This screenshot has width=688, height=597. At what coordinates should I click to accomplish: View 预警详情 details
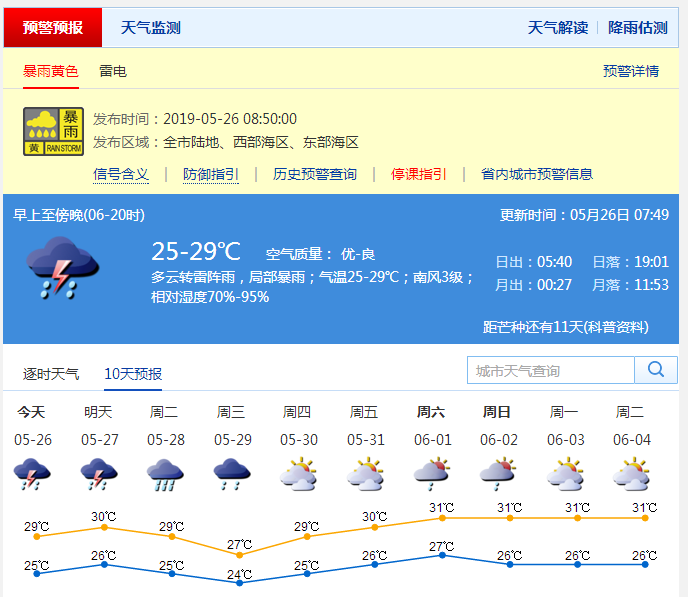coord(631,71)
